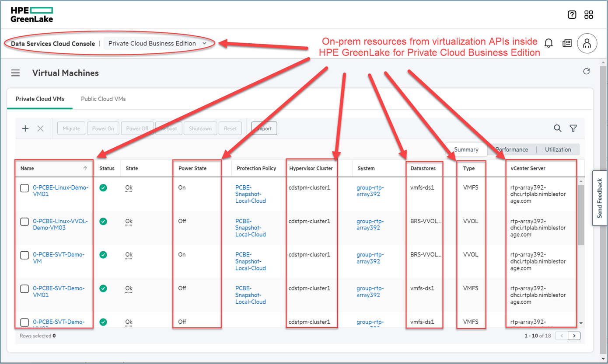Select the checkbox for 0-PCBE-Linux-VVOL-Demo-VM03

[24, 222]
